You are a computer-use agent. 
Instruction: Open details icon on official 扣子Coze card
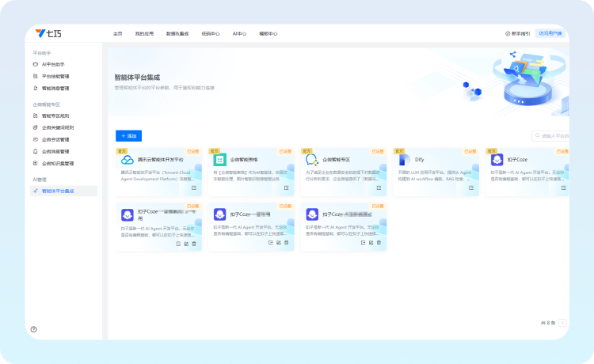tap(564, 188)
